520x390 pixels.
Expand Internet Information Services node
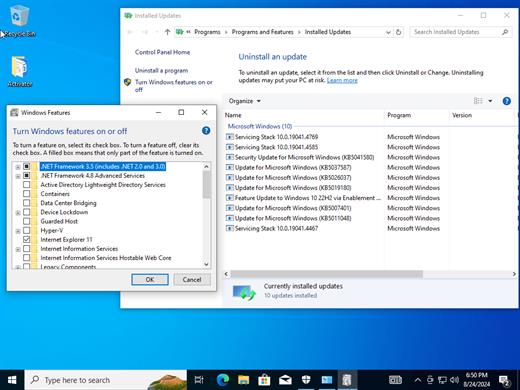point(18,249)
